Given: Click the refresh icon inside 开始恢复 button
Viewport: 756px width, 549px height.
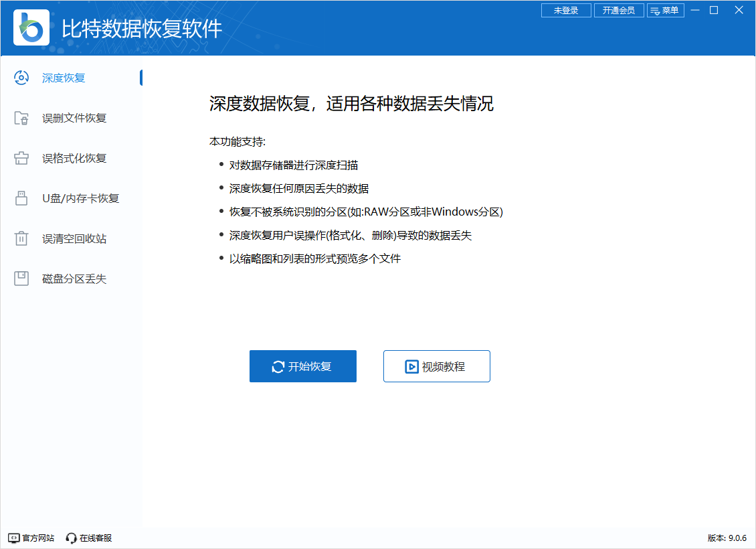Looking at the screenshot, I should point(278,366).
